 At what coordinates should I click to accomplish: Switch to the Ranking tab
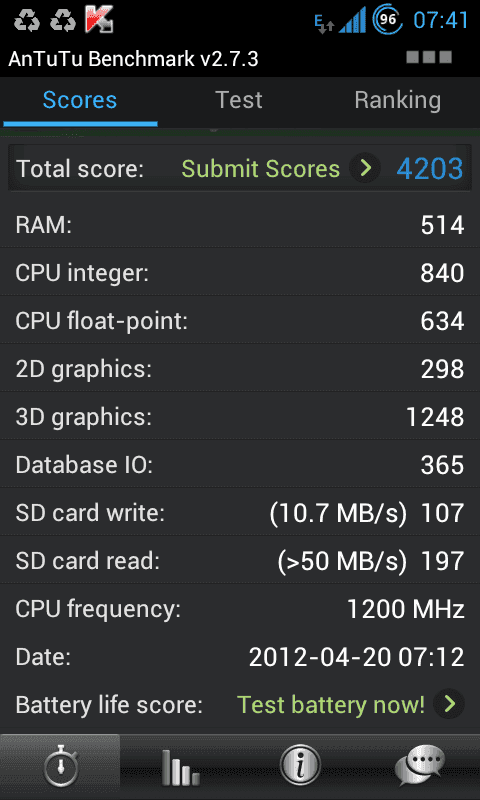pos(398,101)
